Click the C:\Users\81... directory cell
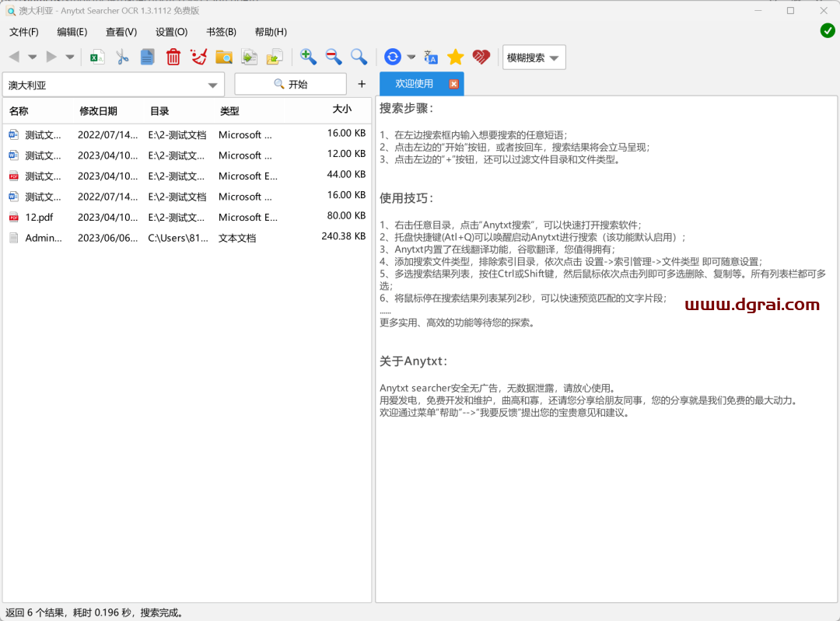The width and height of the screenshot is (840, 621). click(178, 239)
